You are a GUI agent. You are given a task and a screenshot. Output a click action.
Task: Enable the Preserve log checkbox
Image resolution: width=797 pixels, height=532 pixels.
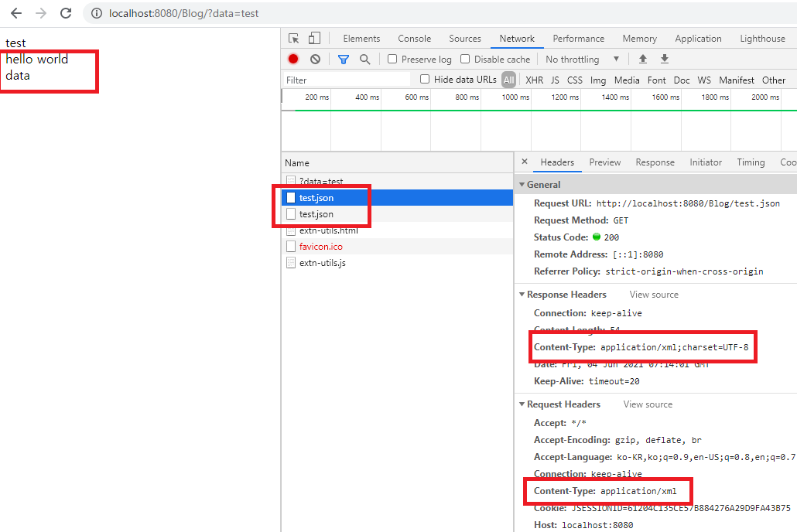pyautogui.click(x=392, y=60)
